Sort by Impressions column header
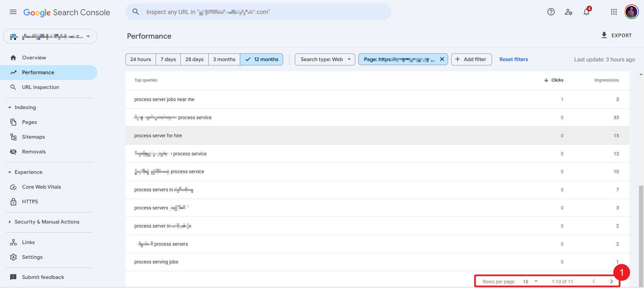 pyautogui.click(x=606, y=80)
